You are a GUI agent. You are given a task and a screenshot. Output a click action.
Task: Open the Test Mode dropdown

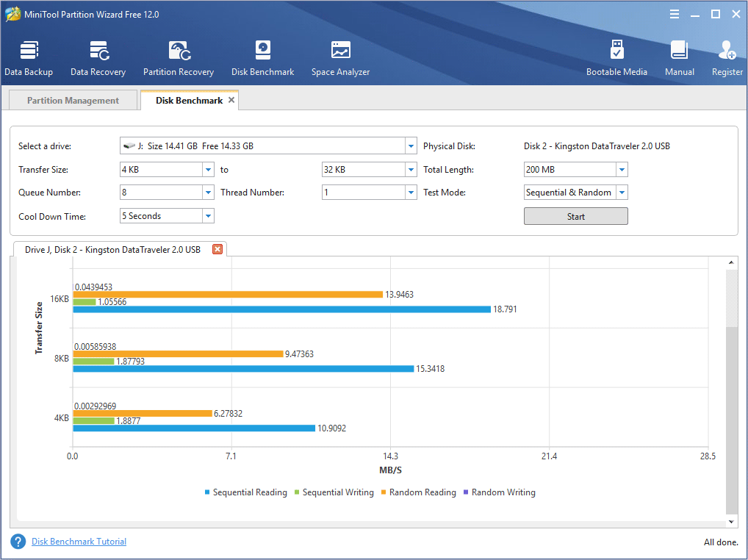(622, 193)
